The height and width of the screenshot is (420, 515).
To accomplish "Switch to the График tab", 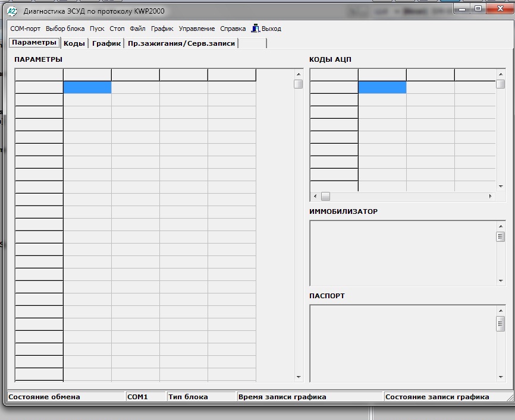I will pos(106,43).
